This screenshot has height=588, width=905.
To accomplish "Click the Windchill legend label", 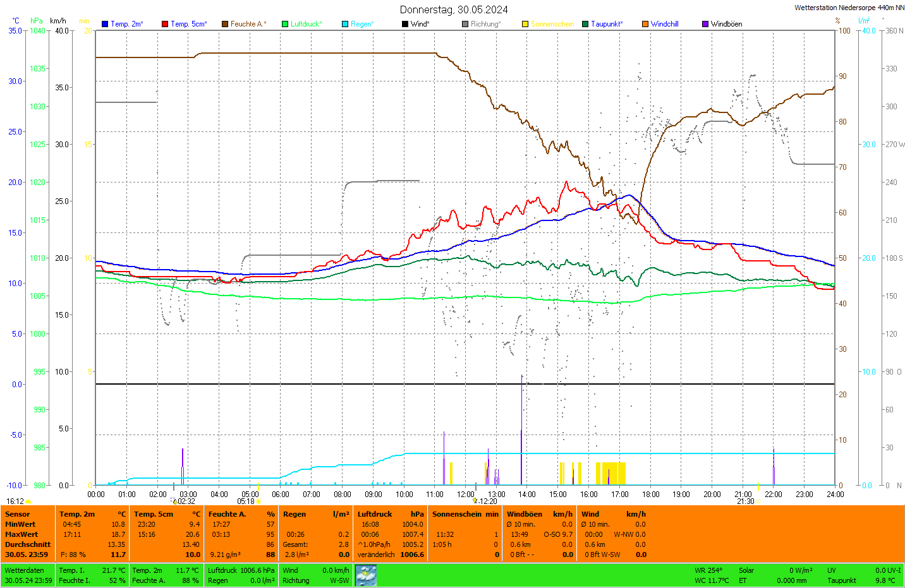I will point(664,24).
